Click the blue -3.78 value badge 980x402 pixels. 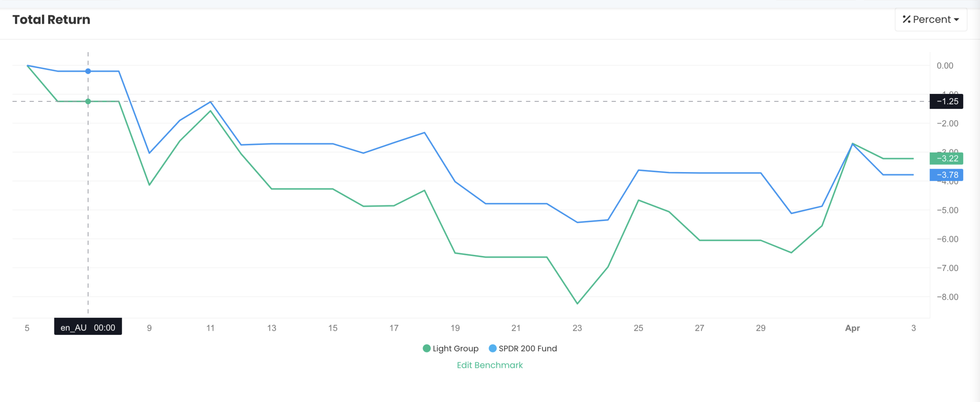946,175
